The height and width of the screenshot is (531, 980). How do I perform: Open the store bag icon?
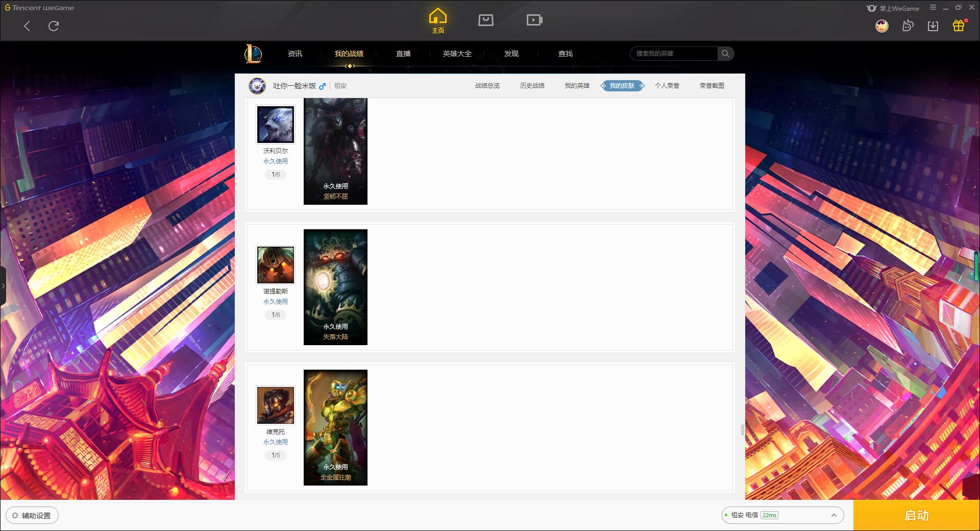486,20
